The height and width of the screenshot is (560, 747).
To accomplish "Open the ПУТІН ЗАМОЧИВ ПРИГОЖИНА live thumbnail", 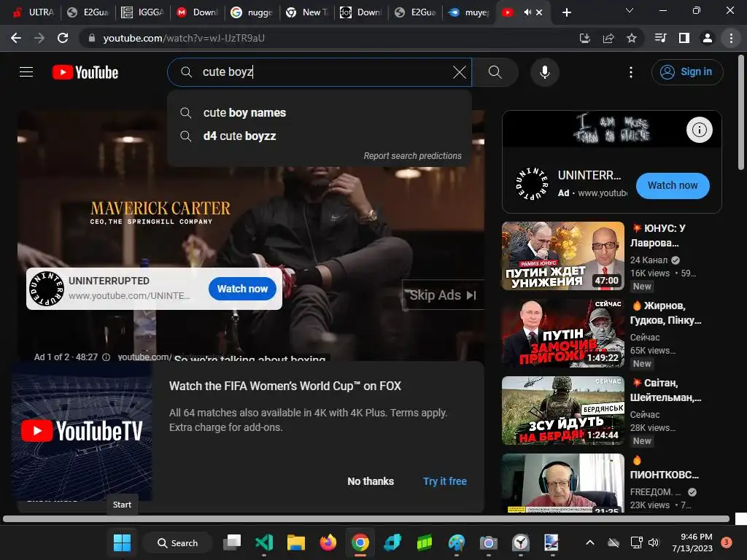I will (562, 333).
